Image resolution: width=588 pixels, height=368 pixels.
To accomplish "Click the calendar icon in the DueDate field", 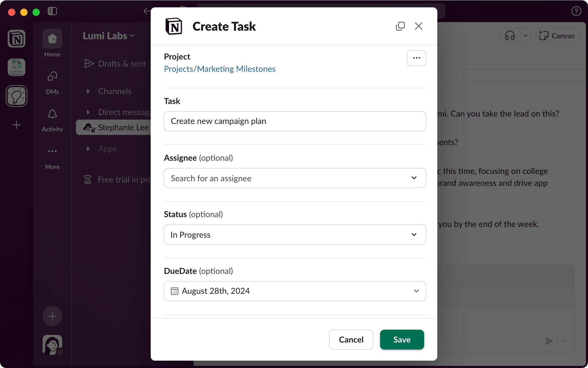I will click(x=174, y=291).
